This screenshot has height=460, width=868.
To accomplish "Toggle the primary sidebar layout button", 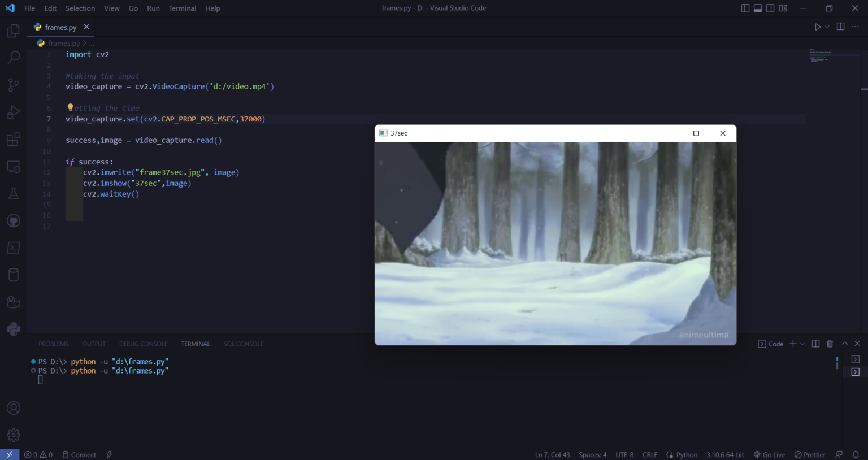I will pos(745,8).
